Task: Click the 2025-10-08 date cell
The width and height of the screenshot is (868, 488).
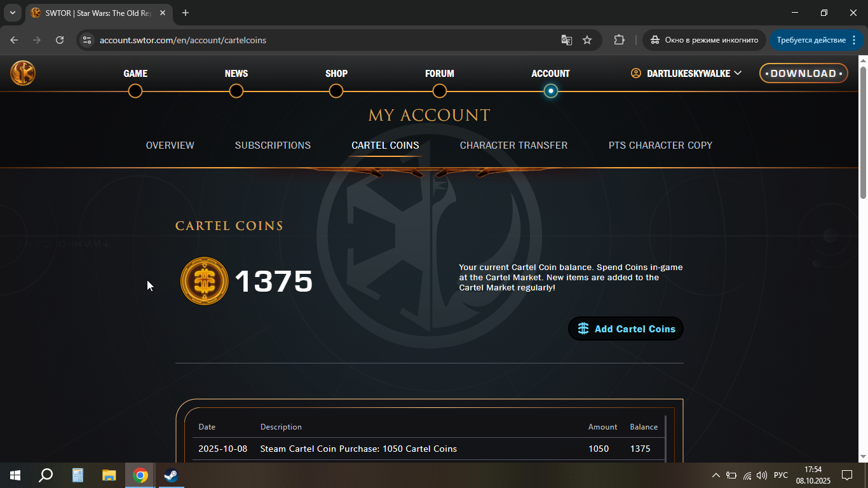Action: 222,449
